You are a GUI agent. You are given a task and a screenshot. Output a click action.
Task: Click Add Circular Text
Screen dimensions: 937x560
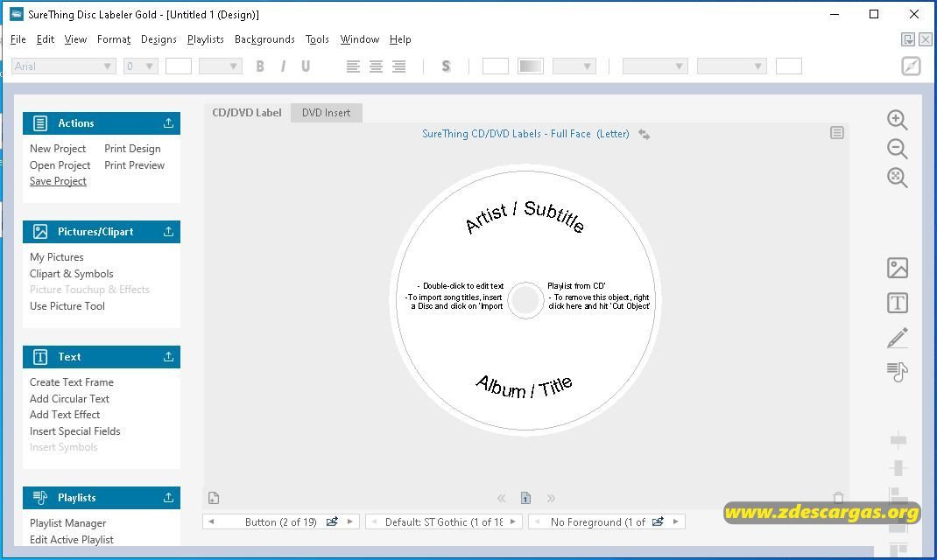[x=69, y=399]
